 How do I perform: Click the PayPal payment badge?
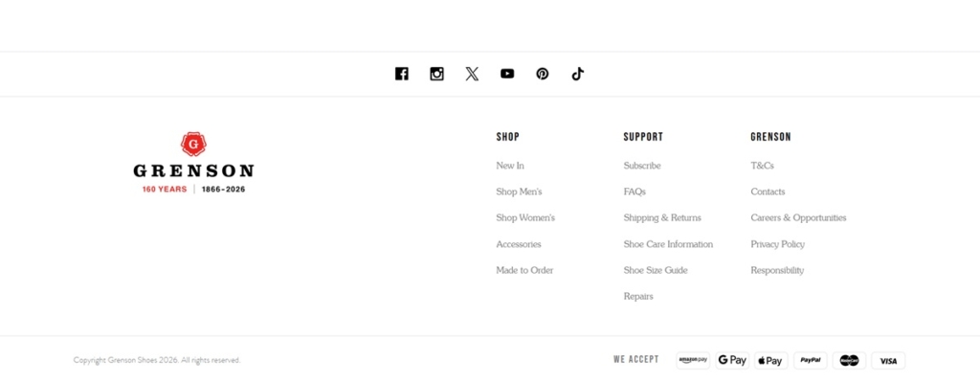[x=810, y=360]
